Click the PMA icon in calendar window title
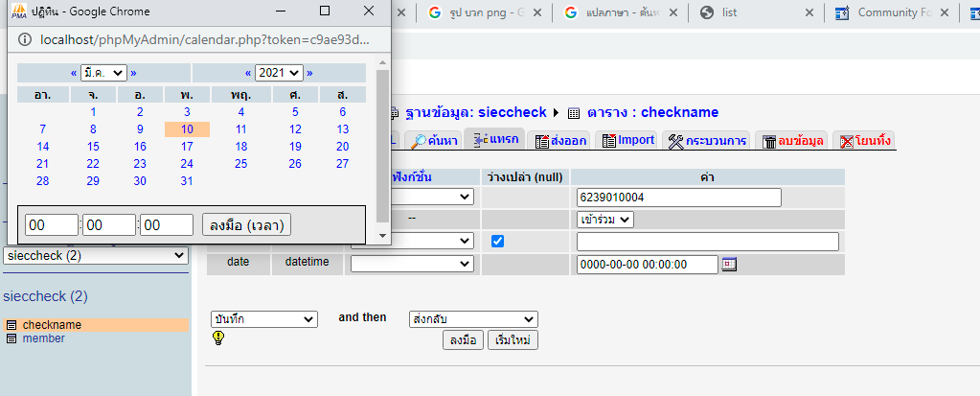 (x=19, y=12)
